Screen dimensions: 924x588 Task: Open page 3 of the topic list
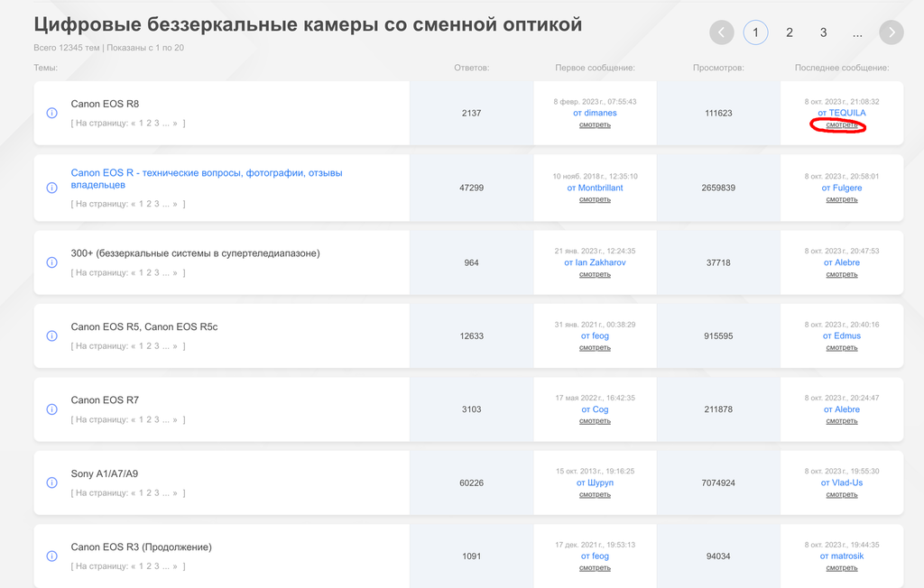823,32
